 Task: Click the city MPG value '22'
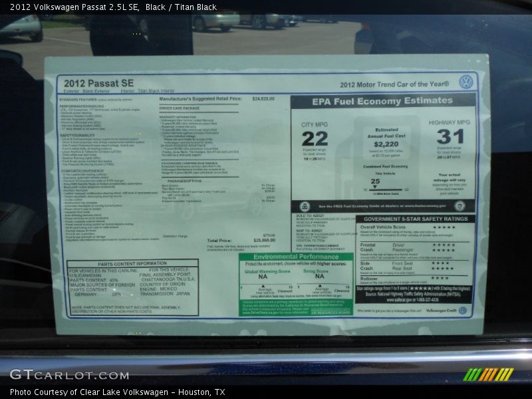point(315,139)
